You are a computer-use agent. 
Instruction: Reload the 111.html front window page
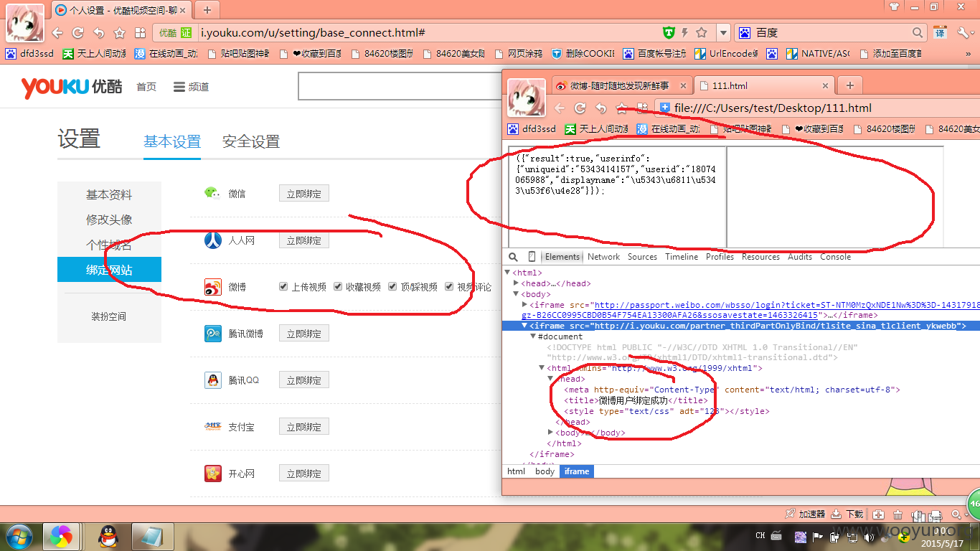pos(580,108)
